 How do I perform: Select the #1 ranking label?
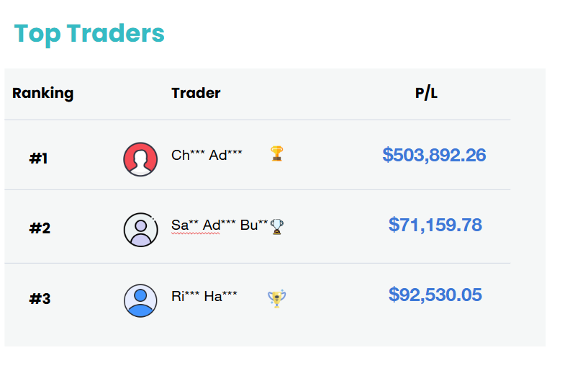click(x=38, y=158)
